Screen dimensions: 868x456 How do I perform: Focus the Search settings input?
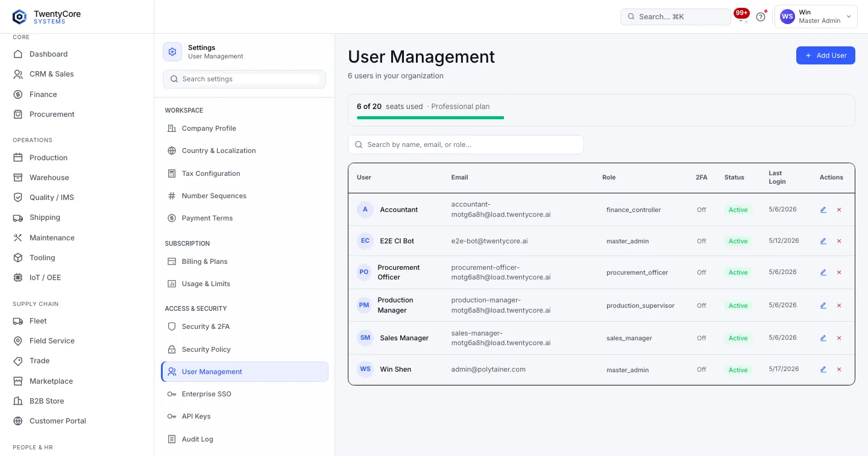(245, 79)
